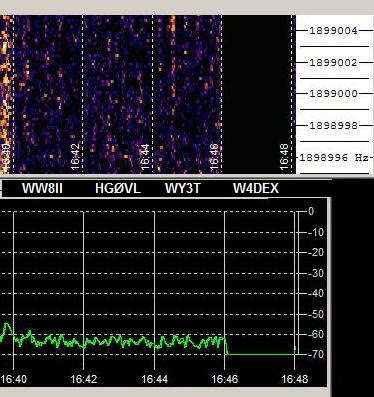Click the 1899000 frequency scale label

point(333,94)
